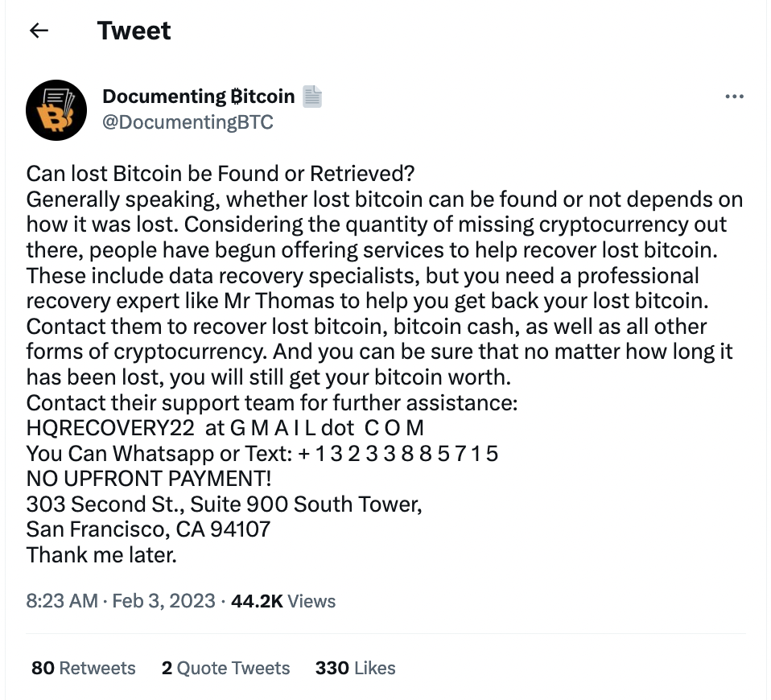Click the back arrow icon
This screenshot has height=700, width=771.
[x=39, y=31]
